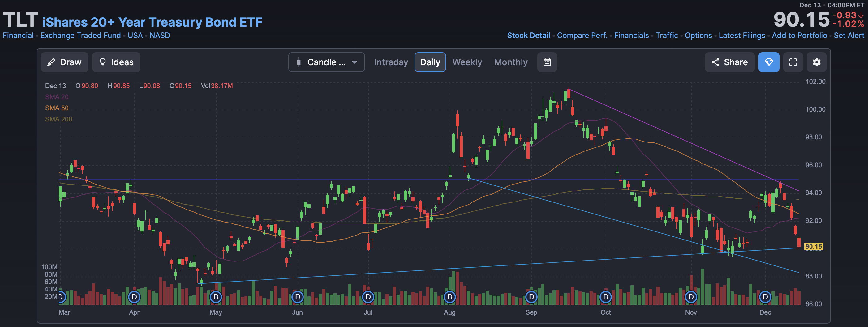Open the Draw tools button
This screenshot has height=327, width=868.
[x=64, y=62]
